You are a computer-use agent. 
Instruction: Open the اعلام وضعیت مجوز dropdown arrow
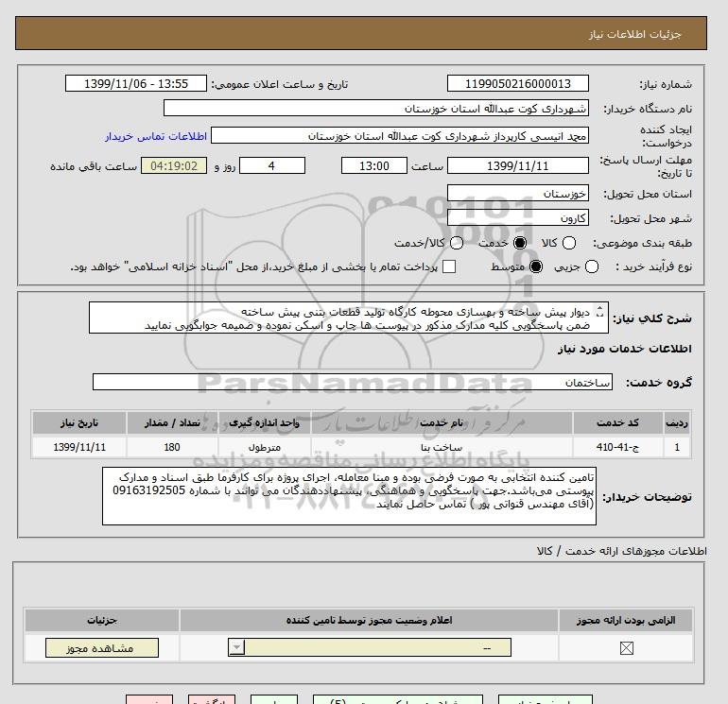point(236,647)
